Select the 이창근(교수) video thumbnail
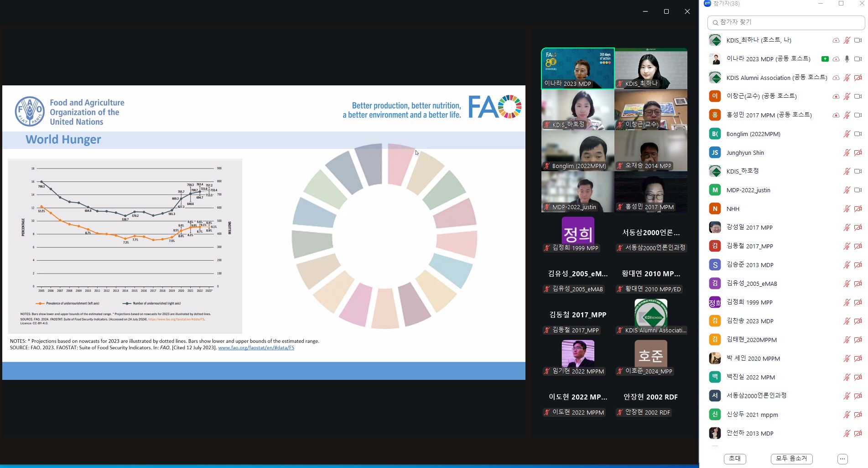Image resolution: width=868 pixels, height=468 pixels. pyautogui.click(x=650, y=110)
